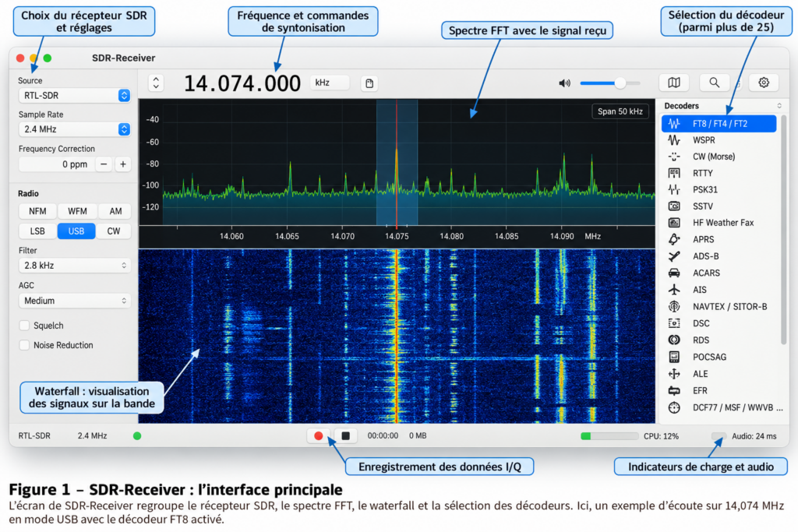Open the kHz frequency unit dropdown
The image size is (798, 532).
point(330,83)
